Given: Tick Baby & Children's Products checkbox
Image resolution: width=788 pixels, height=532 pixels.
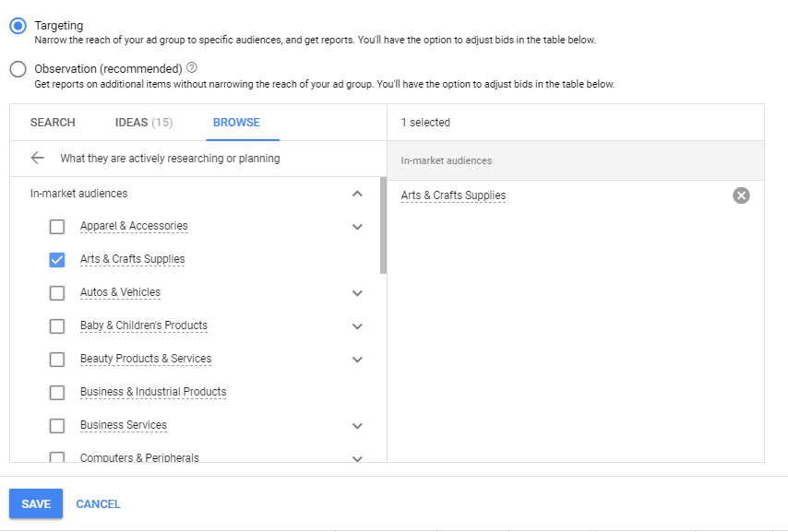Looking at the screenshot, I should (x=57, y=326).
